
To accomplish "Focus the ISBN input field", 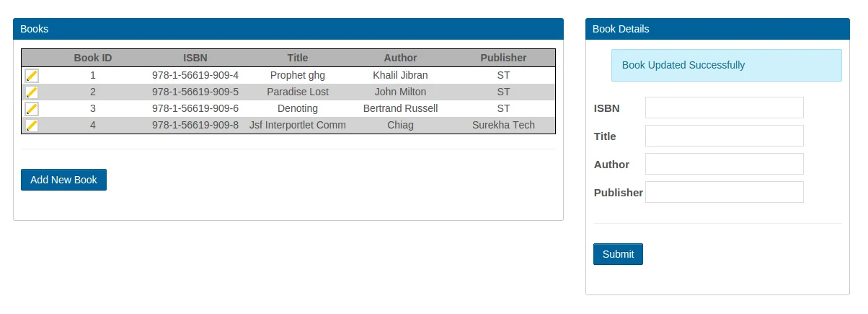I will click(724, 108).
